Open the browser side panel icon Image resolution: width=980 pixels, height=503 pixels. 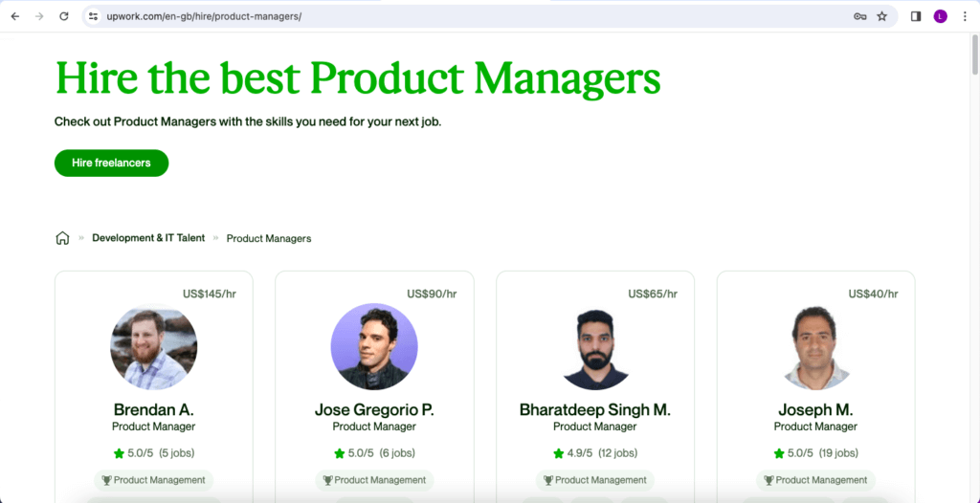(x=916, y=16)
